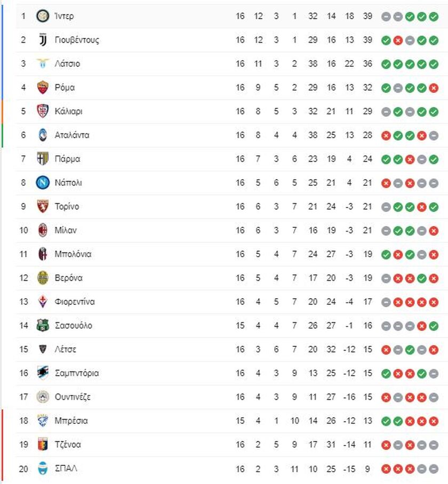Screen dimensions: 448x484
Task: Click the Lazio eagle crest
Action: tap(43, 64)
